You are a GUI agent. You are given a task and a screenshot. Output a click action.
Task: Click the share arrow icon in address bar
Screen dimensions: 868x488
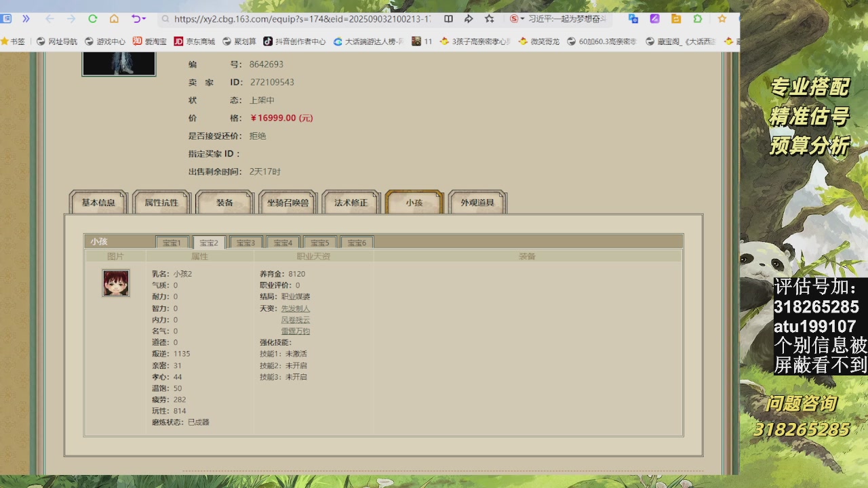point(468,19)
